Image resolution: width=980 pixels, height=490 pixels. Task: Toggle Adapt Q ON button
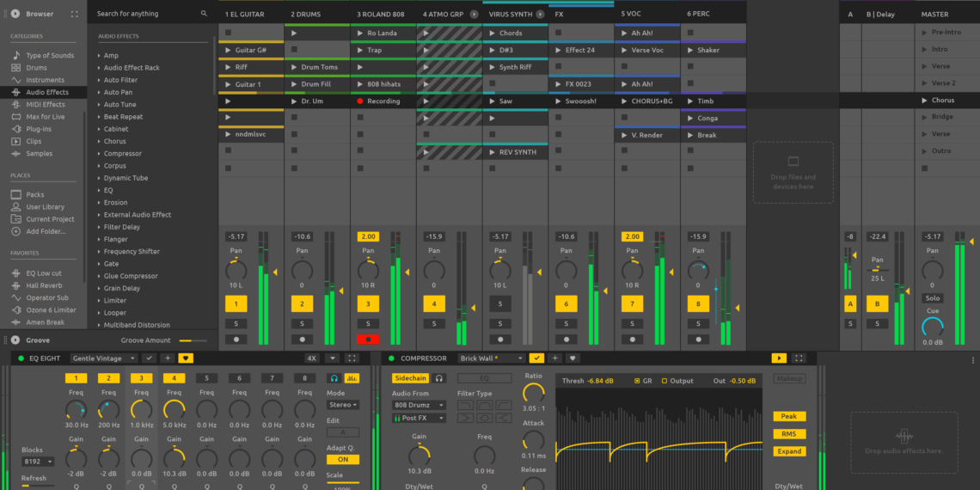click(x=342, y=460)
